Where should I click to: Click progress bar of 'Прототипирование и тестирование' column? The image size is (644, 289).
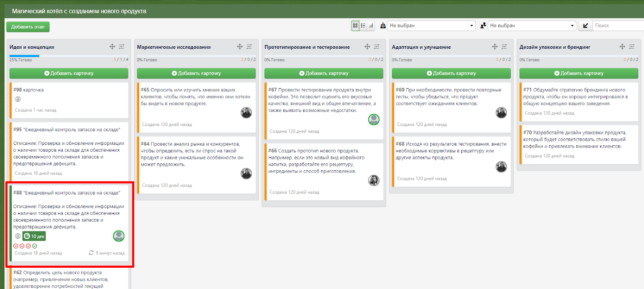pyautogui.click(x=324, y=56)
